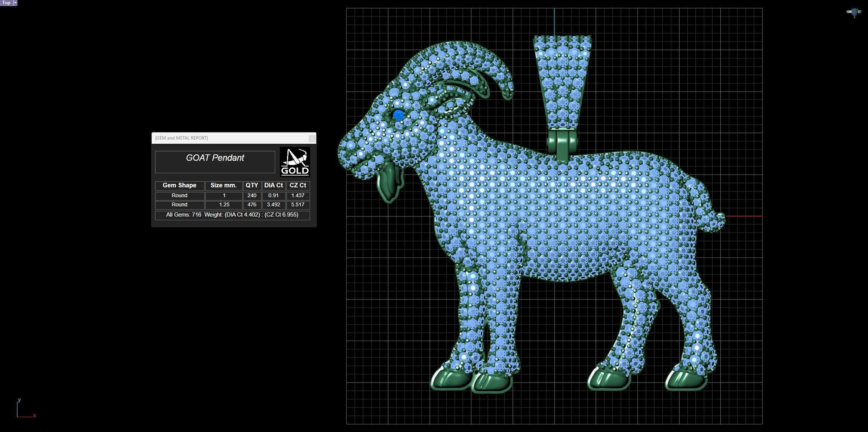Click the GOAT Pendant title field
Image resolution: width=868 pixels, height=432 pixels.
[x=215, y=162]
